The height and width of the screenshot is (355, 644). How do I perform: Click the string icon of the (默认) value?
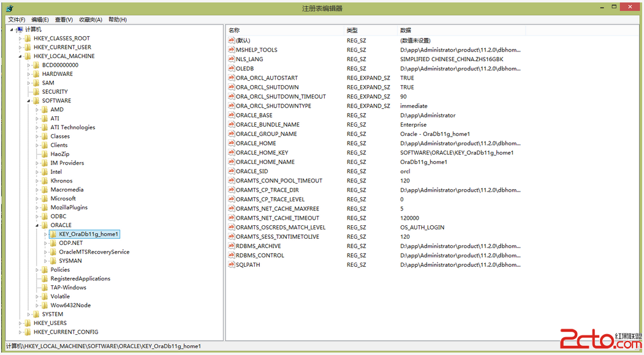pos(232,40)
